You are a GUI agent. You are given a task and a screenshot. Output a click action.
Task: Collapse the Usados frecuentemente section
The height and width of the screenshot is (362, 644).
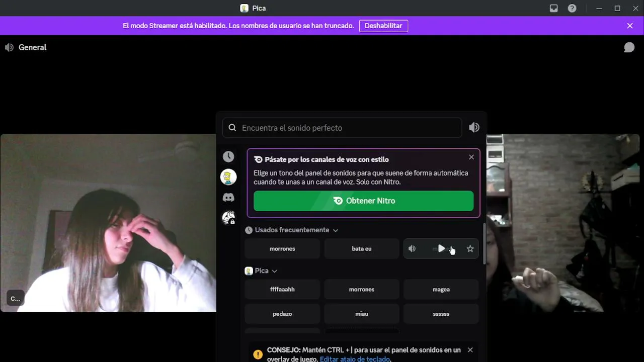coord(291,230)
